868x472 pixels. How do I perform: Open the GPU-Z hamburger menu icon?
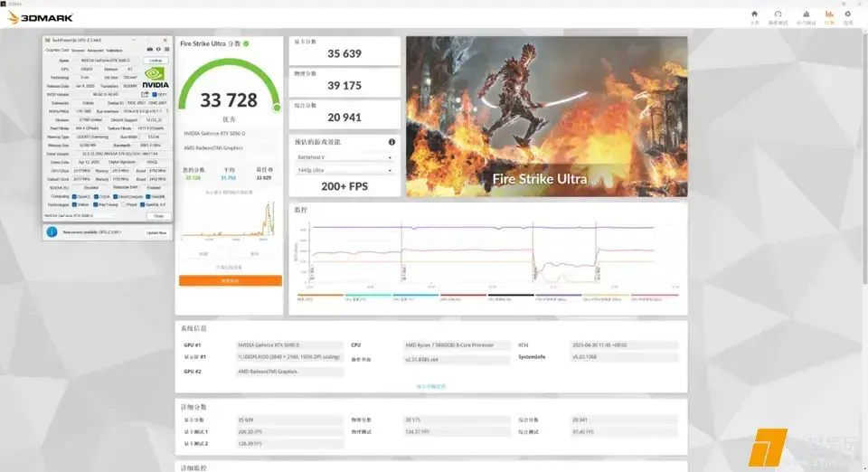pyautogui.click(x=167, y=49)
